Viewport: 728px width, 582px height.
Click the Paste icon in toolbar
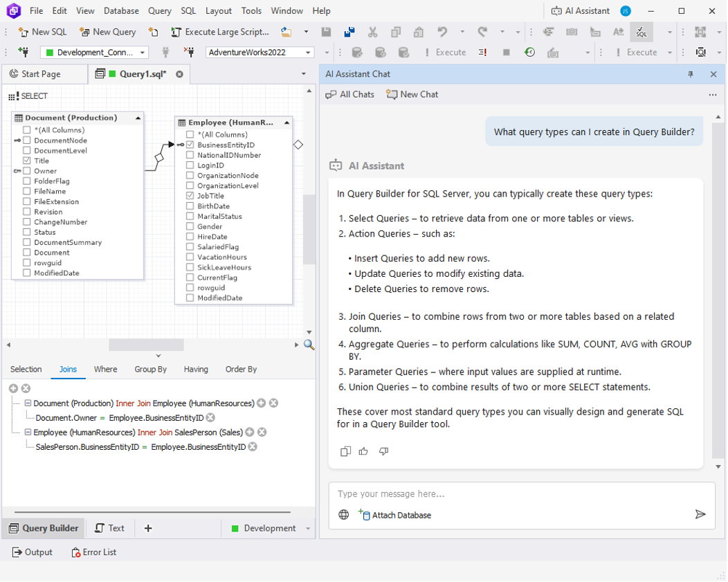point(418,32)
